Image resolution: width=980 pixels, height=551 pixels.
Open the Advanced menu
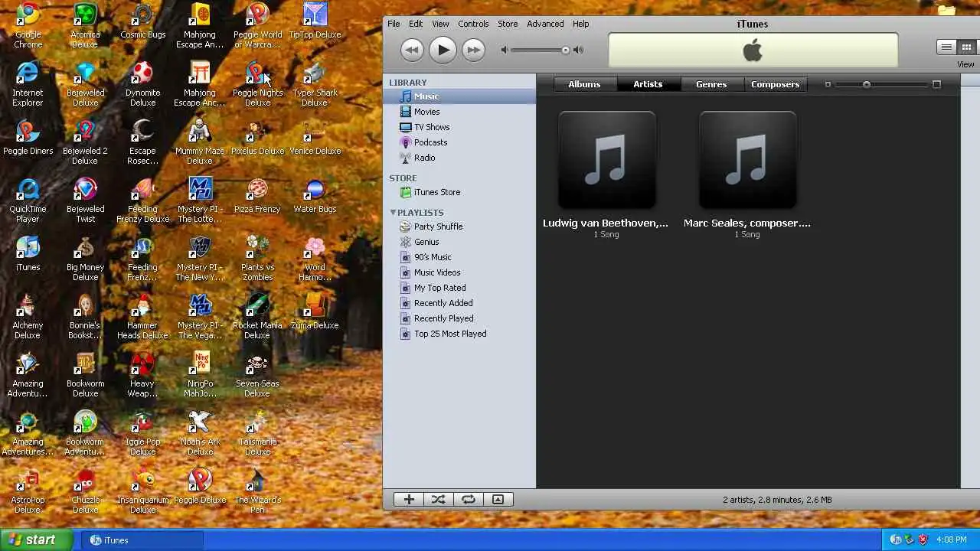(x=545, y=24)
